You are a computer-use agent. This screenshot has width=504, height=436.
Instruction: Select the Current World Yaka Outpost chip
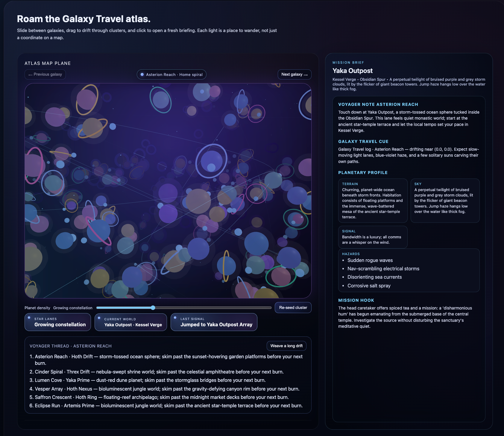130,322
